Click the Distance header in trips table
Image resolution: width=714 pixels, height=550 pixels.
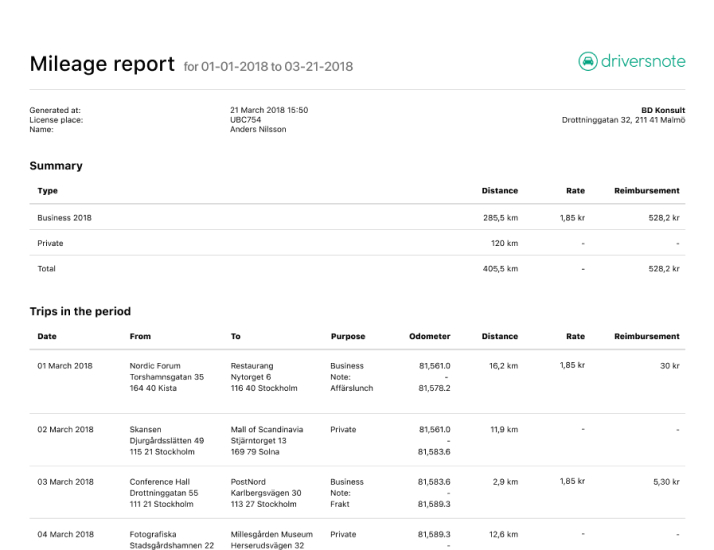click(500, 336)
